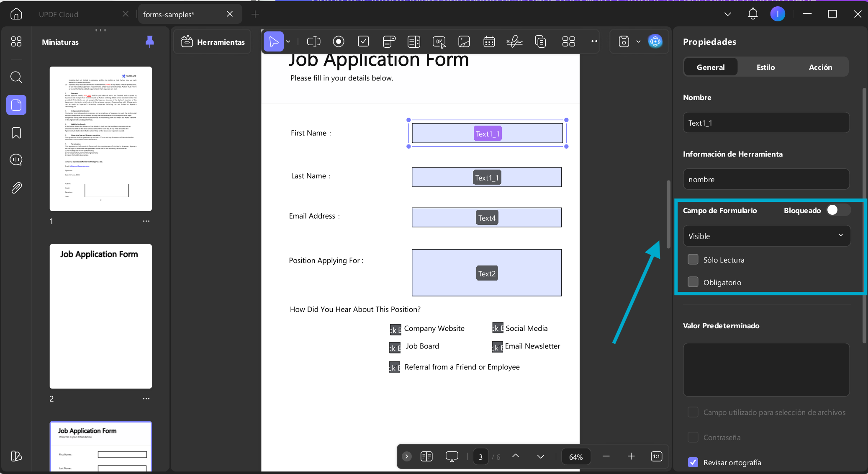This screenshot has width=868, height=474.
Task: Open the Visible dropdown
Action: coord(766,236)
